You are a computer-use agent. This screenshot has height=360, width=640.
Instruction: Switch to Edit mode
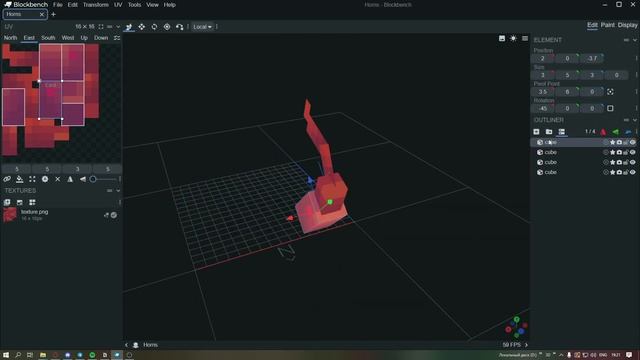(x=592, y=25)
